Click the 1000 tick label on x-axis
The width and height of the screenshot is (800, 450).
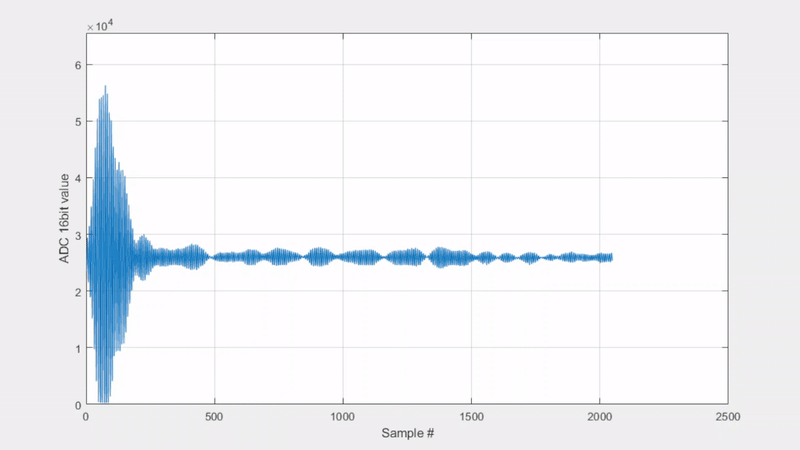[x=343, y=416]
